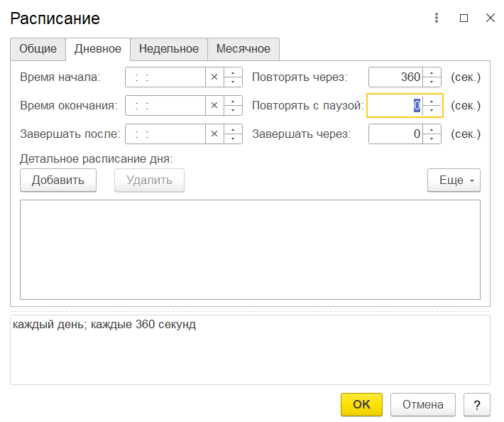The width and height of the screenshot is (504, 422).
Task: Increase Повторять с паузой with up arrow
Action: (432, 102)
